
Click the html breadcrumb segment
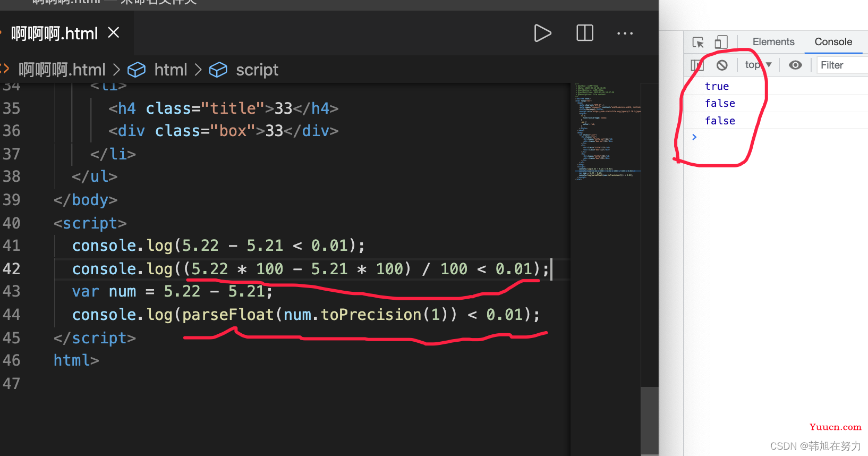coord(171,70)
